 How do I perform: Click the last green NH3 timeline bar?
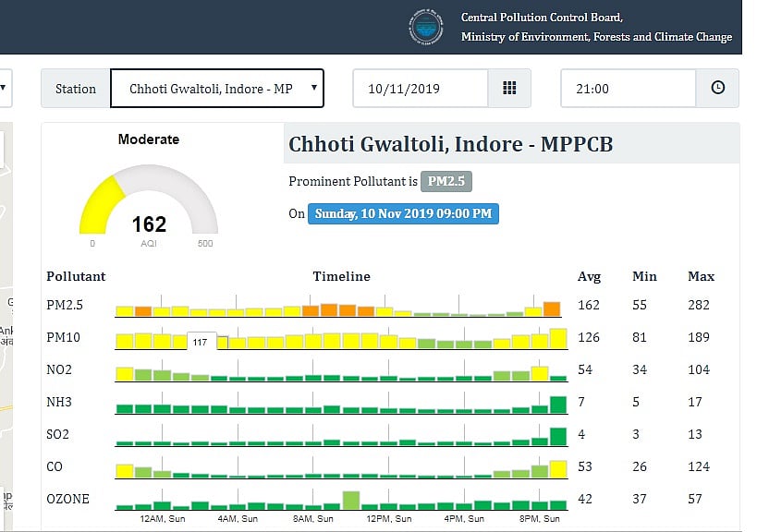click(x=557, y=405)
